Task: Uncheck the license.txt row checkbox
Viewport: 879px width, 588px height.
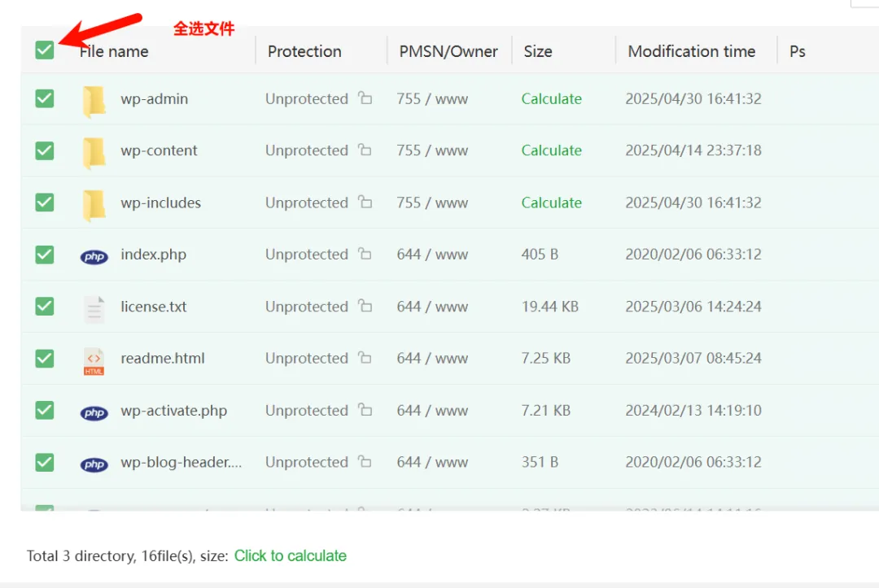Action: tap(44, 307)
